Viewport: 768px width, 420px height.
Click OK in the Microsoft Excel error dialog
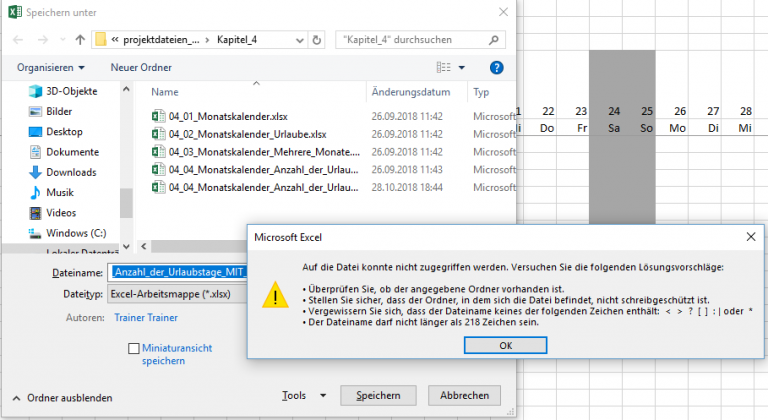505,345
